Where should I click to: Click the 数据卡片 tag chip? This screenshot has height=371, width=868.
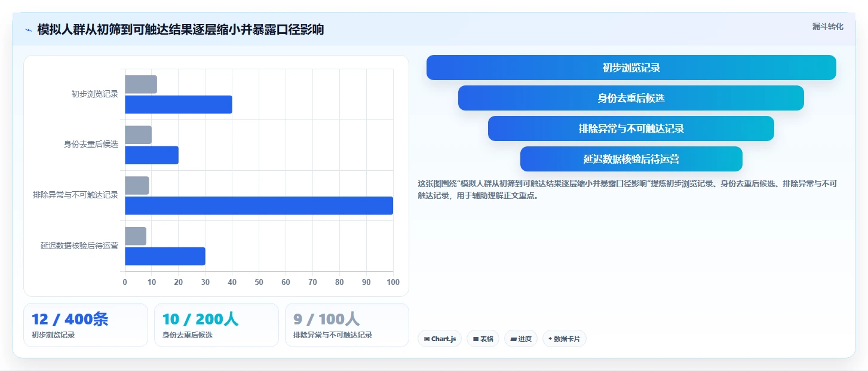564,339
